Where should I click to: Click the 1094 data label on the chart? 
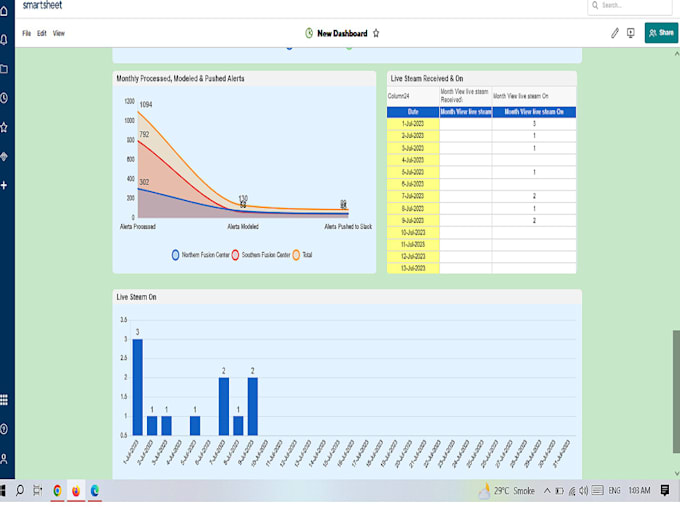pyautogui.click(x=146, y=105)
